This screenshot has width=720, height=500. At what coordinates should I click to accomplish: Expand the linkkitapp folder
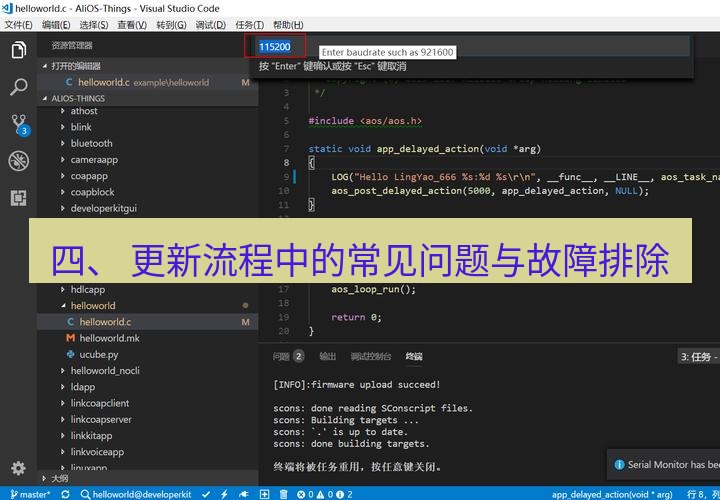(x=91, y=436)
